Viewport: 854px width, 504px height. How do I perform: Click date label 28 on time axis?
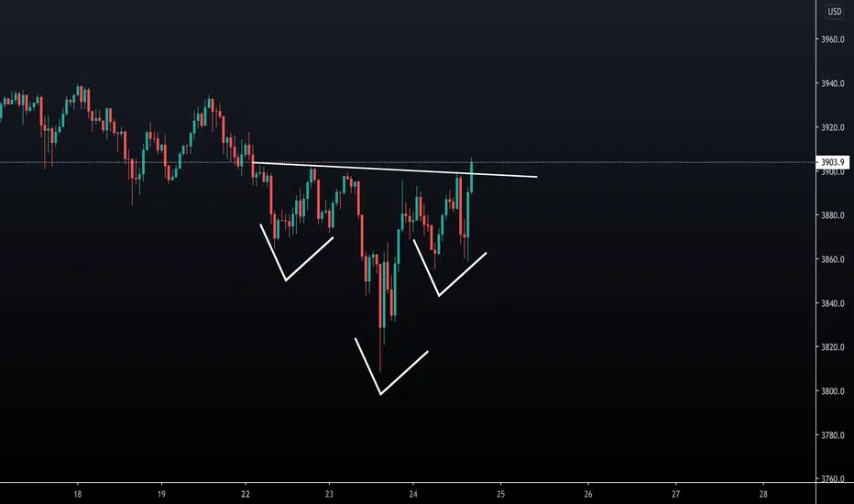763,494
